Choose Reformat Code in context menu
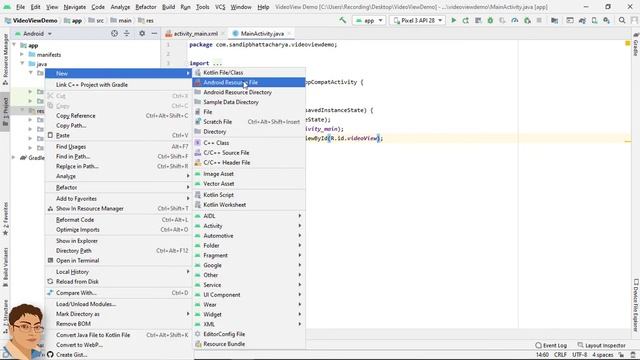This screenshot has height=360, width=640. coord(118,220)
